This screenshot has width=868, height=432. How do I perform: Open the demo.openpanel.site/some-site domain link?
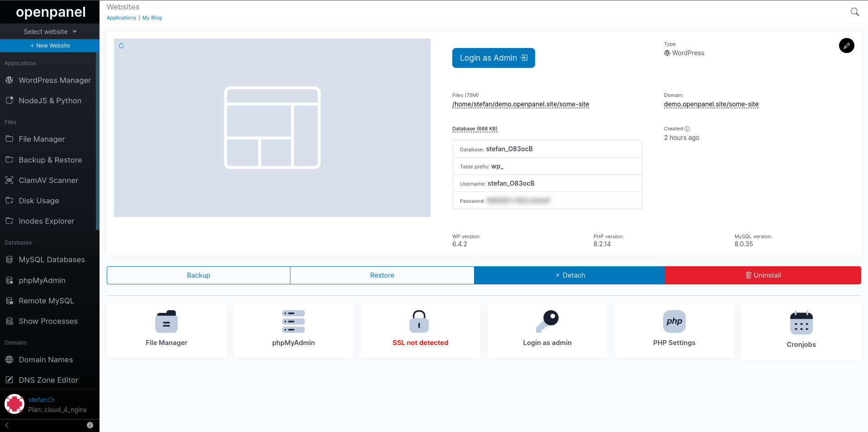click(x=711, y=104)
